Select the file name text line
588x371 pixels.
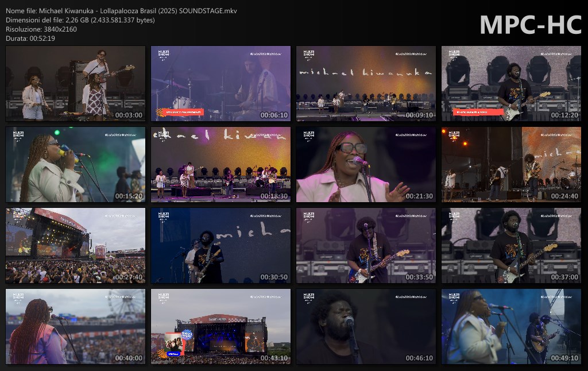pos(121,11)
